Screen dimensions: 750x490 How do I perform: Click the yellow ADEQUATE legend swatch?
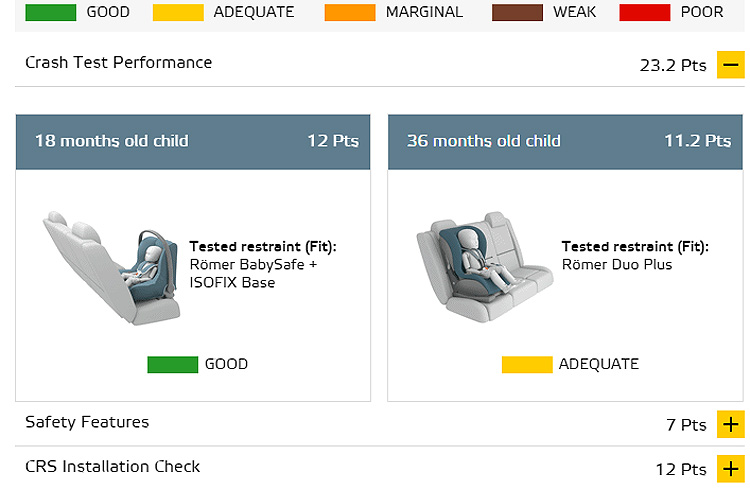(178, 12)
